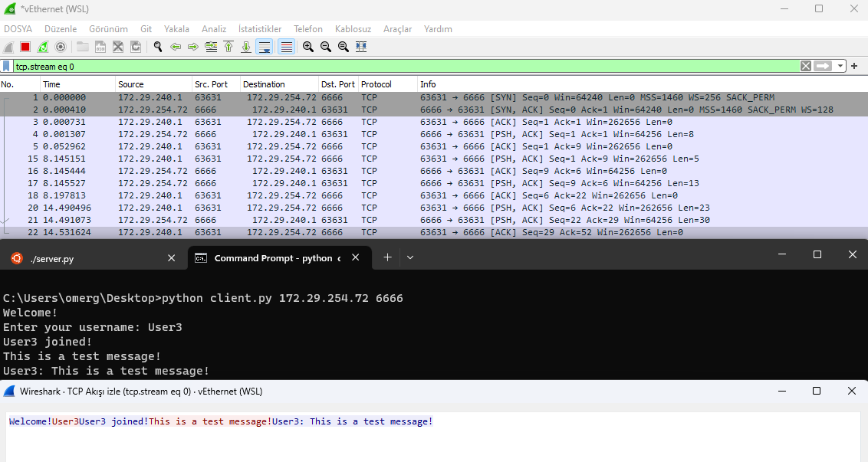Click the display filter bookmark icon
Viewport: 868px width, 462px height.
pyautogui.click(x=7, y=67)
